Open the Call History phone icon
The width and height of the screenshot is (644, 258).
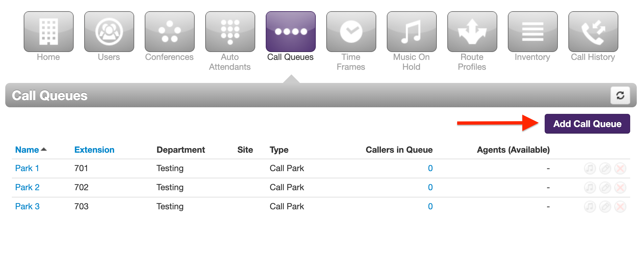[593, 32]
